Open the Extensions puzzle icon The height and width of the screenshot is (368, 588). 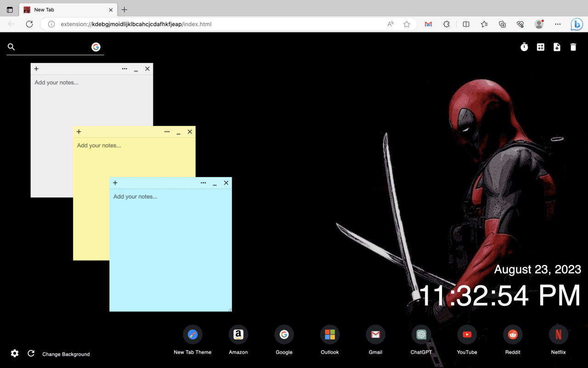(x=447, y=24)
